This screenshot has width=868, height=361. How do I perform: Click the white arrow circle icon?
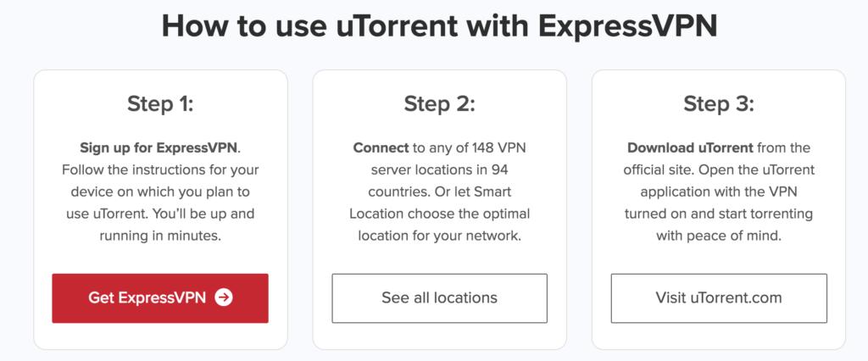click(x=224, y=298)
